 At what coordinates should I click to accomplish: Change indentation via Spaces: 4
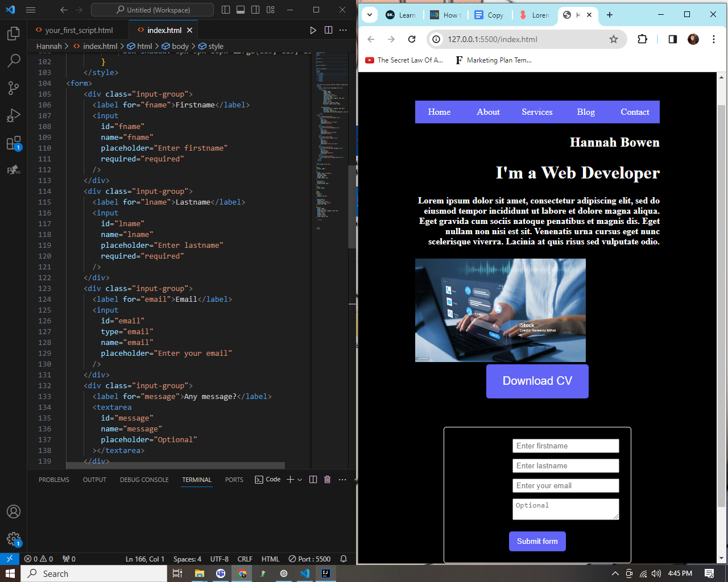[187, 559]
